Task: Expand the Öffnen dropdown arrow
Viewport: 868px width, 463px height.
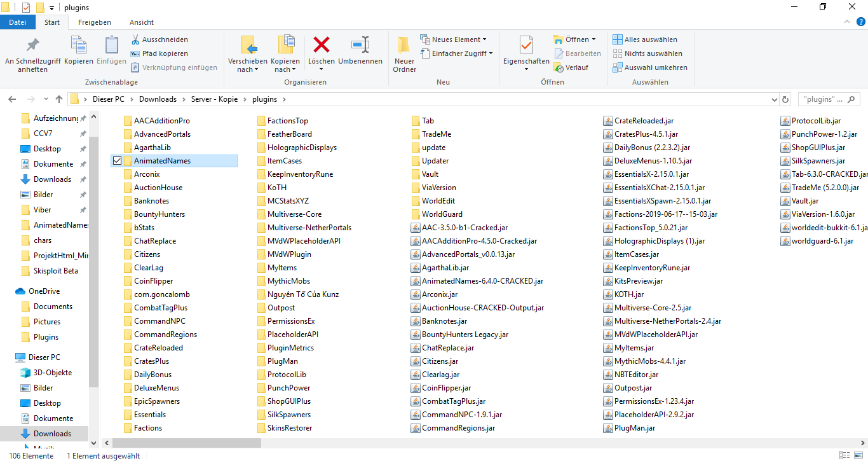Action: 593,39
